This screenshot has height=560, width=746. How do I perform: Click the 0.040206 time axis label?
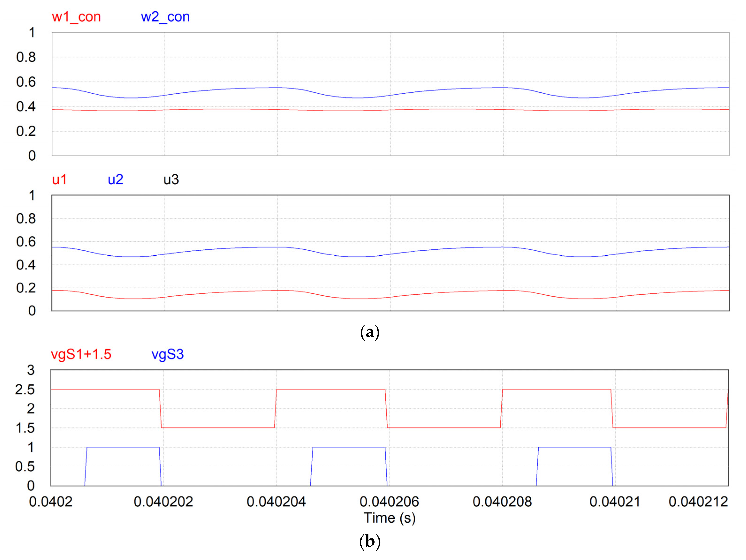pyautogui.click(x=389, y=502)
